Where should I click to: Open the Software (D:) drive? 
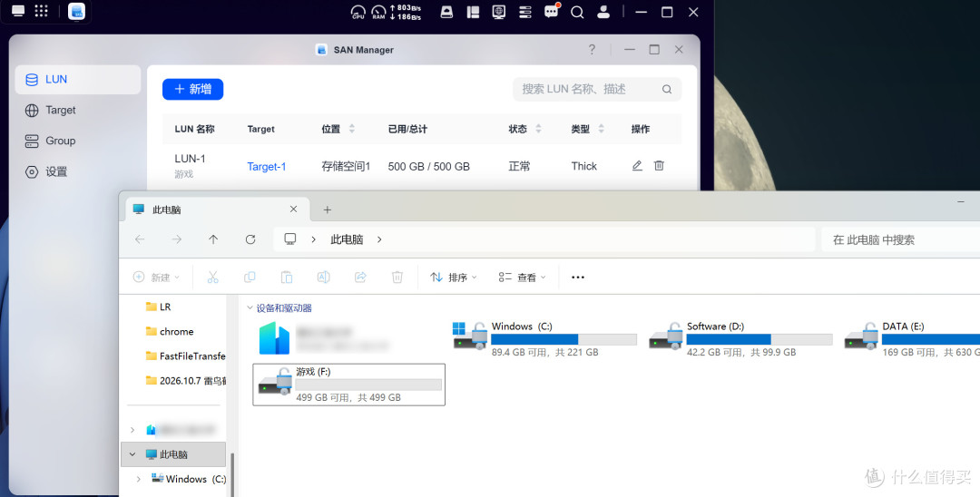click(740, 338)
